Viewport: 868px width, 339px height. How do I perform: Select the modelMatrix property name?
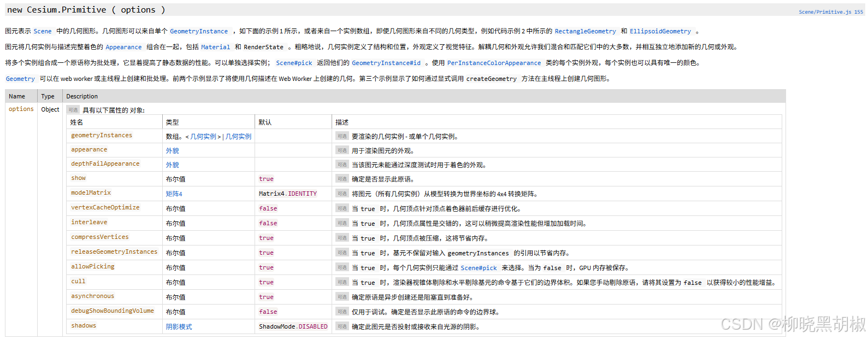click(x=91, y=192)
